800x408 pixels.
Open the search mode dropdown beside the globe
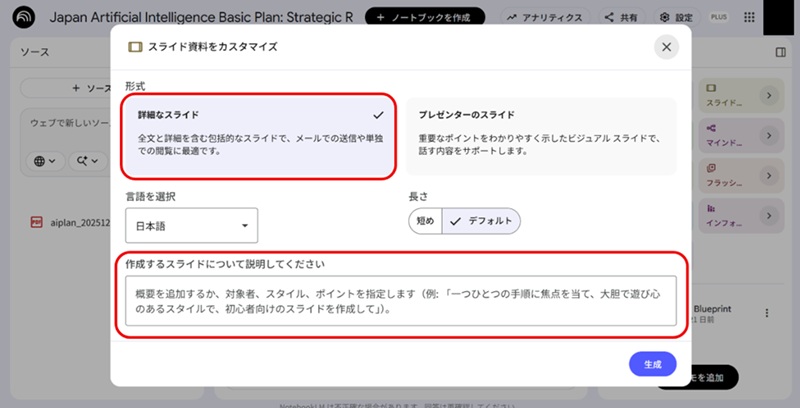[x=88, y=161]
